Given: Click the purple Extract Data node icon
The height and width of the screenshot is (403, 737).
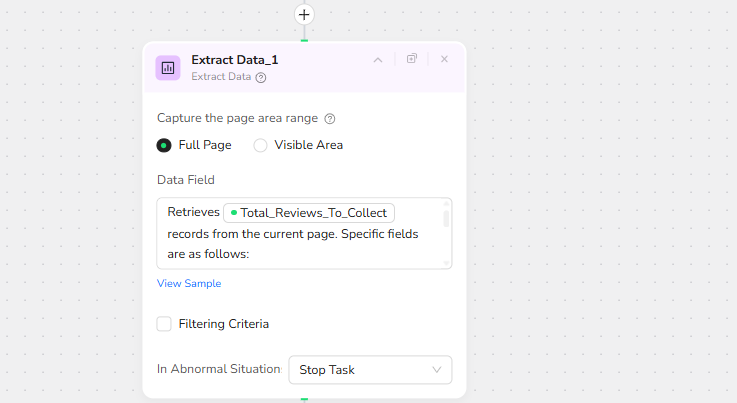Looking at the screenshot, I should click(x=168, y=67).
